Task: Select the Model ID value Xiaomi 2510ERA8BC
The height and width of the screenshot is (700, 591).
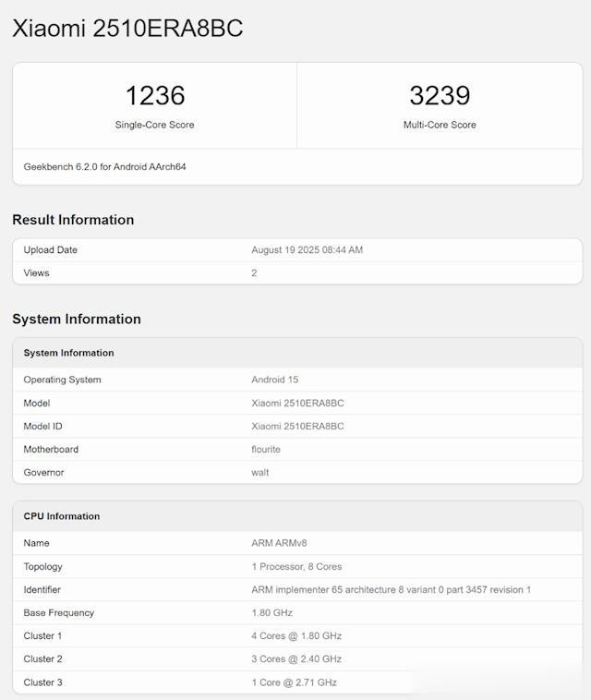Action: (x=297, y=427)
